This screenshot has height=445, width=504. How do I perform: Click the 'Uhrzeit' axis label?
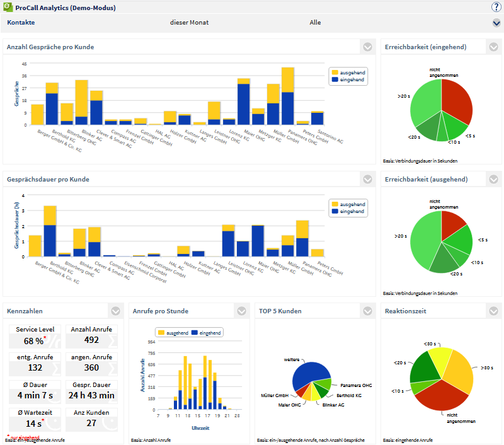point(200,428)
